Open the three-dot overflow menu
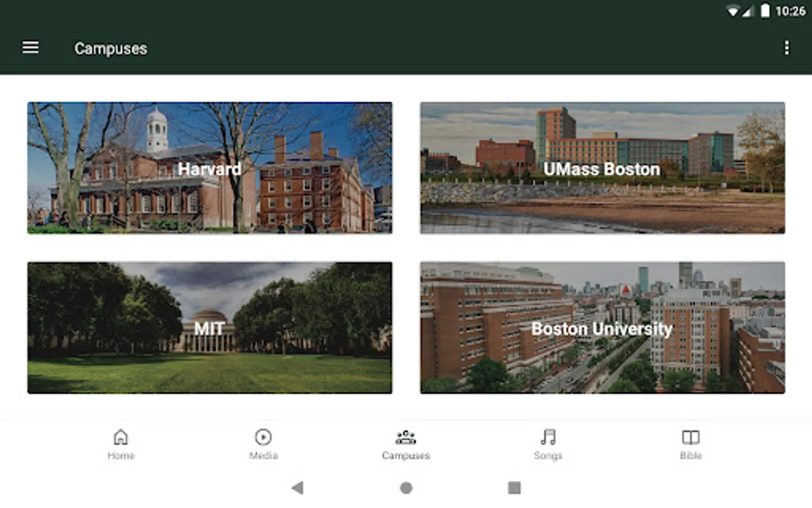The width and height of the screenshot is (812, 508). 787,48
